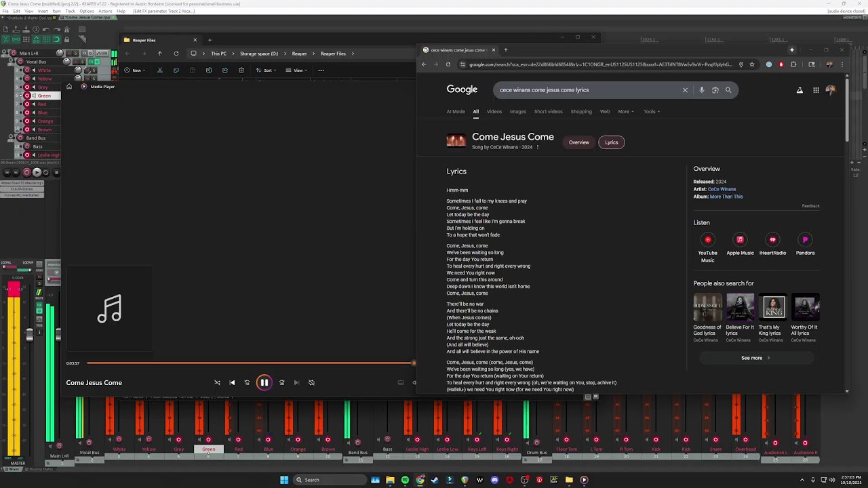Click the Media Player home icon
The height and width of the screenshot is (488, 868).
pyautogui.click(x=68, y=86)
